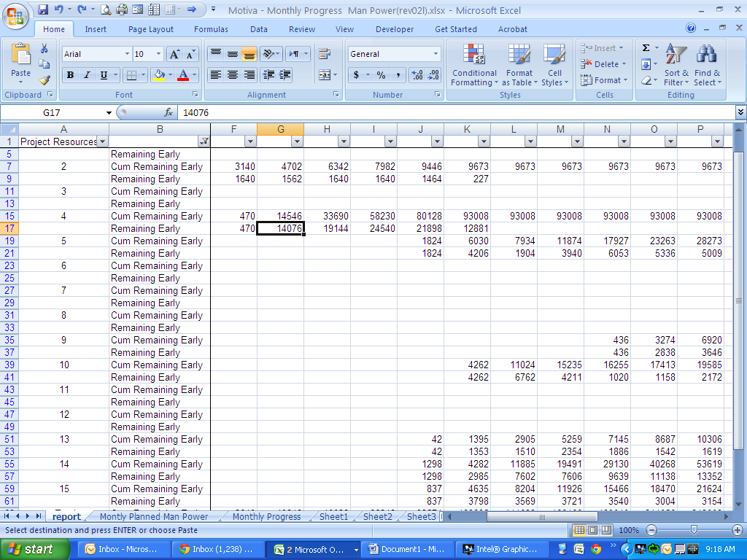The image size is (747, 560).
Task: Open Conditional Formatting options
Action: 474,66
